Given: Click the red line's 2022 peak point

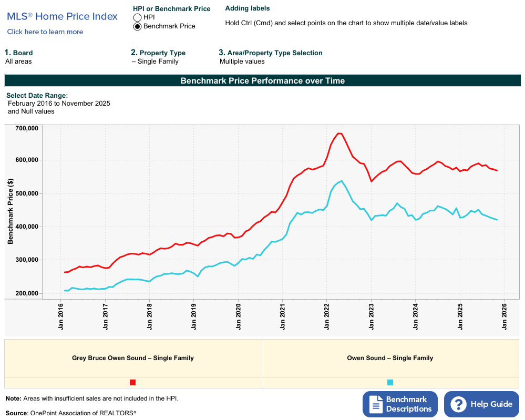Looking at the screenshot, I should [x=339, y=134].
